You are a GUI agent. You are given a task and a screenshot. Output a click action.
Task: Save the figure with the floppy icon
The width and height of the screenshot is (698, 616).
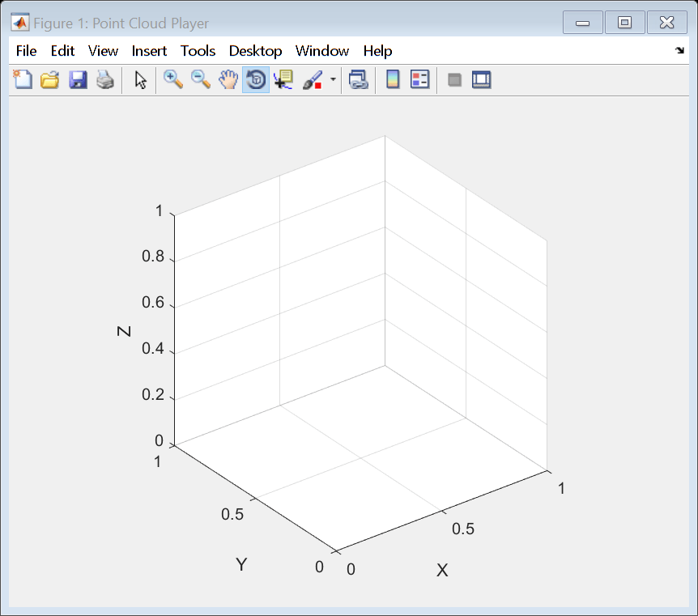click(x=78, y=80)
